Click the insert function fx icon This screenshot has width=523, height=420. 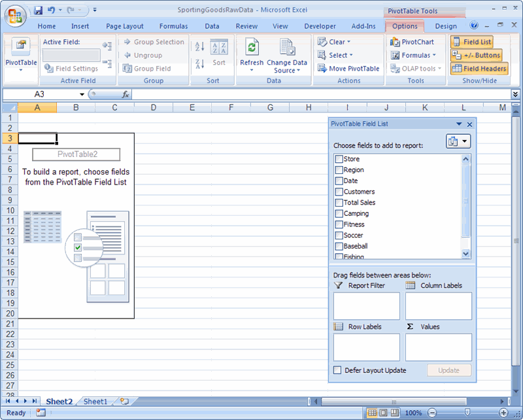(126, 94)
